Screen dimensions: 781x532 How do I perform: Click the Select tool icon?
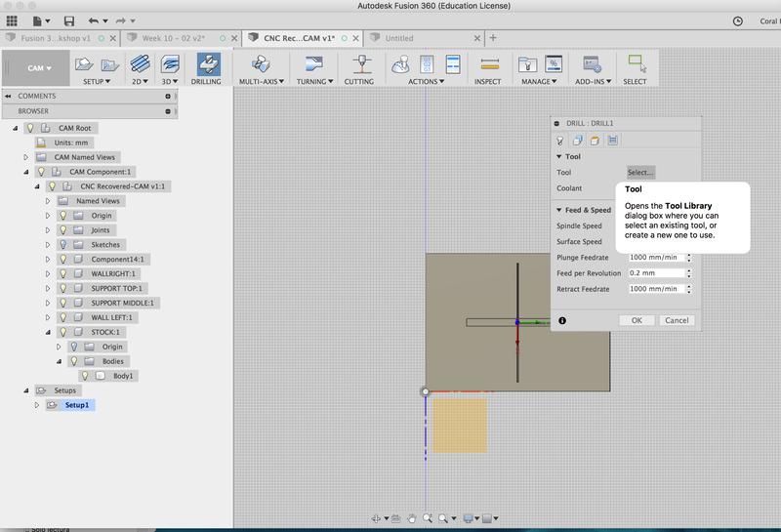click(x=637, y=63)
